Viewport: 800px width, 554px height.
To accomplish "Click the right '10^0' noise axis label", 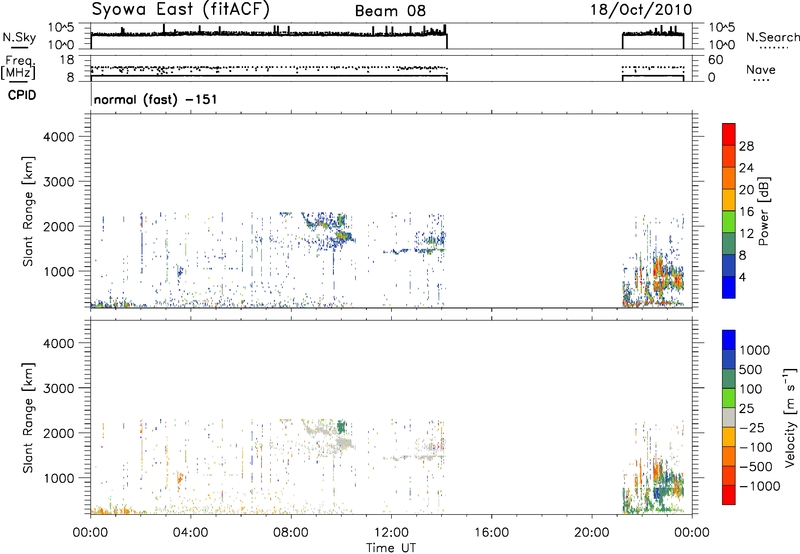I will [722, 45].
